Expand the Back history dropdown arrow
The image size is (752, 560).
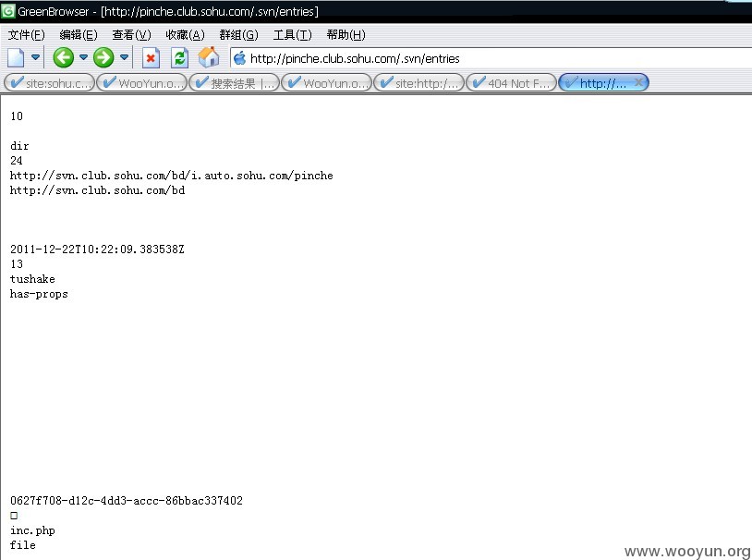pyautogui.click(x=83, y=57)
